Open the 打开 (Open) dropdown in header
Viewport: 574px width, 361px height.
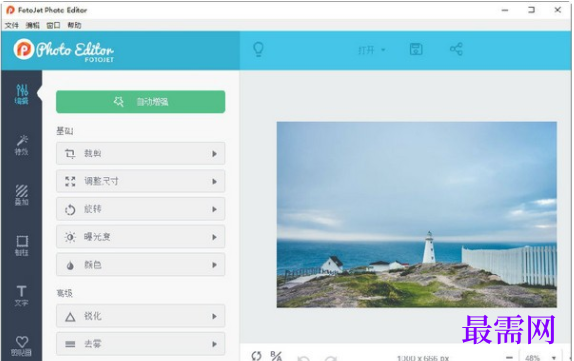coord(372,50)
